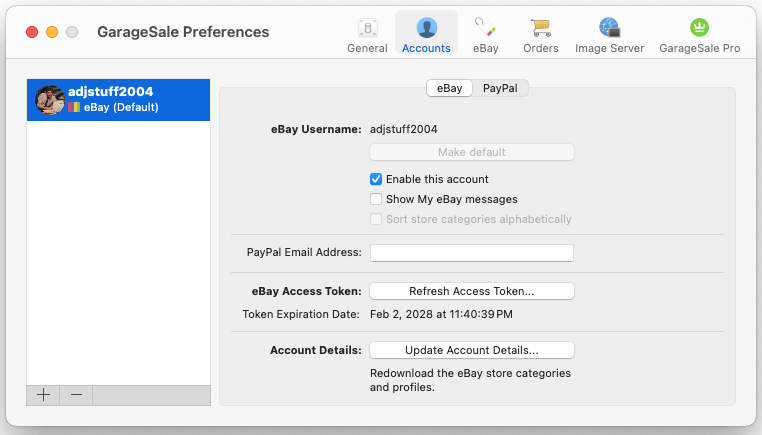Click the eBay Username value adjstuff2004

404,129
